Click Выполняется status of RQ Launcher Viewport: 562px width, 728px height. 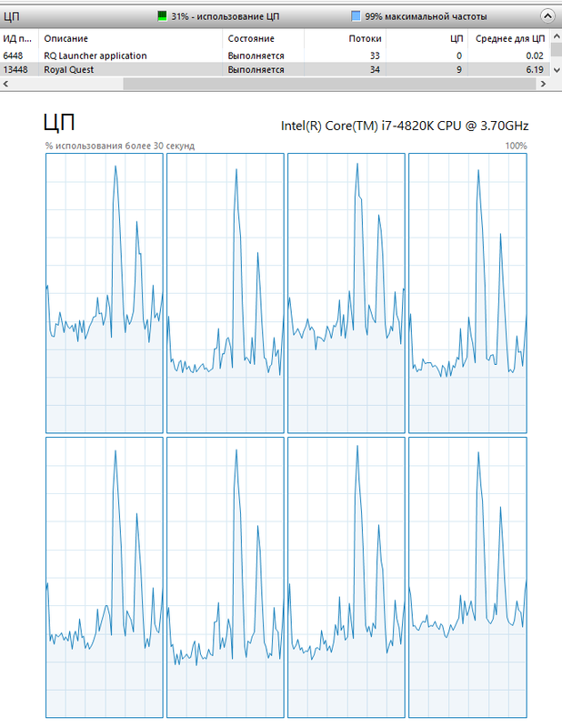click(256, 56)
